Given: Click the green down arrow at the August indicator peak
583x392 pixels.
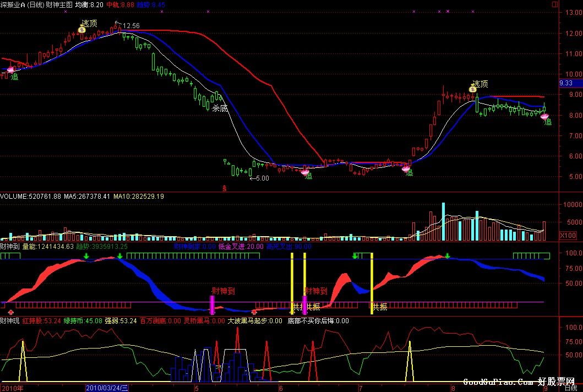Looking at the screenshot, I should coord(448,256).
